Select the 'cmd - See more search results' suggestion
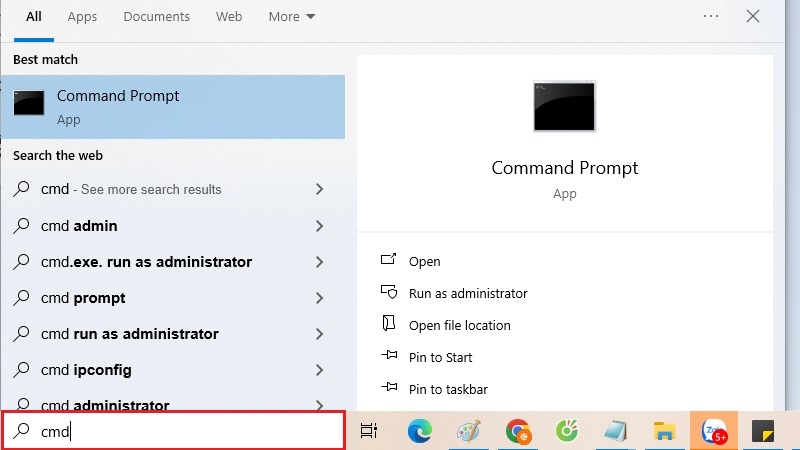The image size is (800, 450). click(x=173, y=189)
